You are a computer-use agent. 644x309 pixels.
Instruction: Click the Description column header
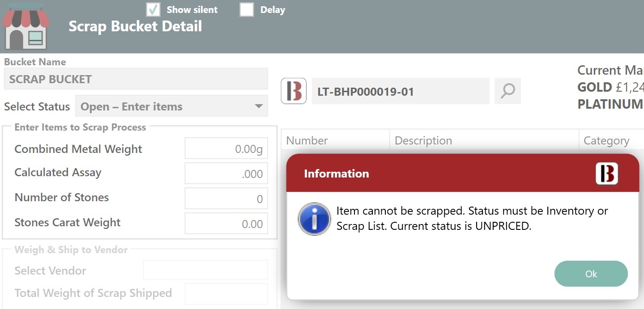pos(484,140)
